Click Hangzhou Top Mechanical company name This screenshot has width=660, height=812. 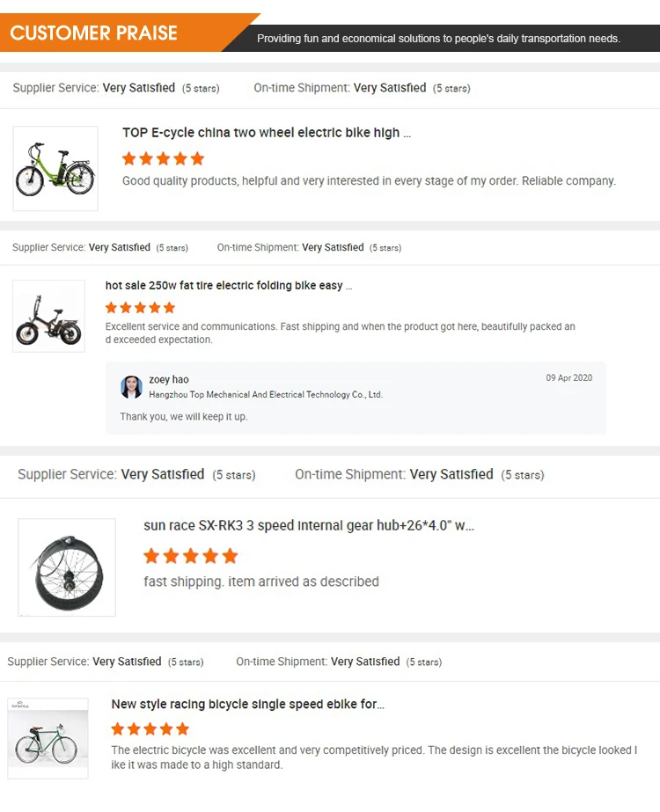pyautogui.click(x=266, y=395)
